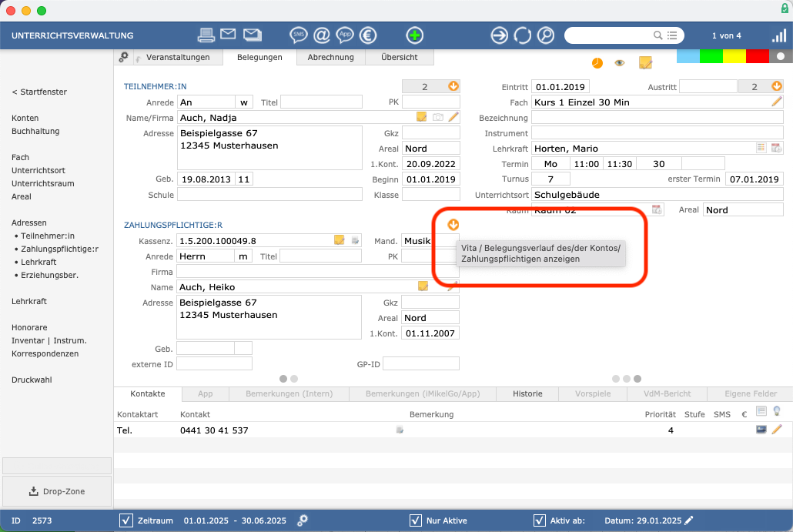Click the calendar icon in the Raum field

[657, 209]
